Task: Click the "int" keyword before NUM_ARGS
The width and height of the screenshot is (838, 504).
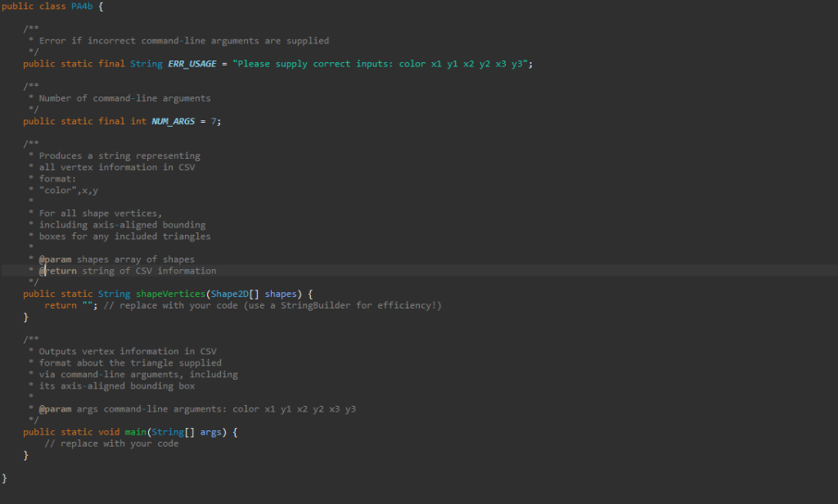Action: (138, 121)
